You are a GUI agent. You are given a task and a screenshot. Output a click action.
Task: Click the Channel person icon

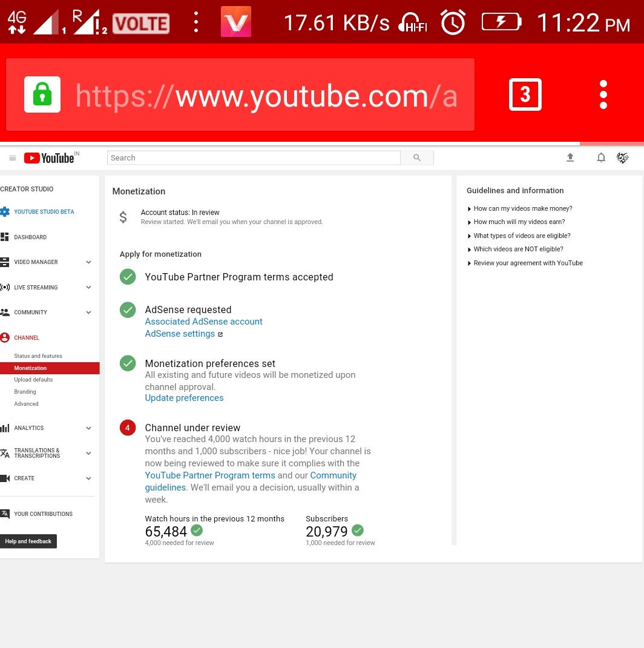(5, 338)
